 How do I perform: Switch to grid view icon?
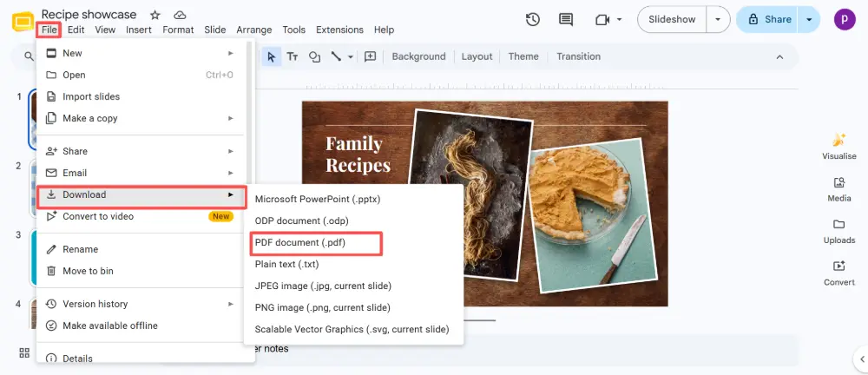pyautogui.click(x=24, y=352)
